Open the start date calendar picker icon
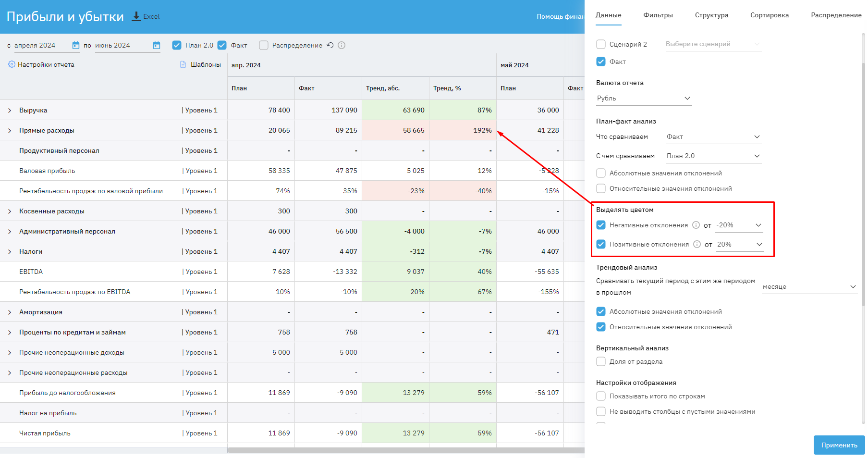 click(x=76, y=45)
